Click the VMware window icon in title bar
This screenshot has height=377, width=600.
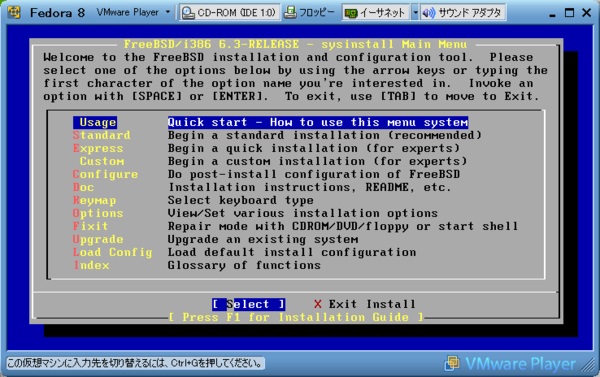point(14,12)
